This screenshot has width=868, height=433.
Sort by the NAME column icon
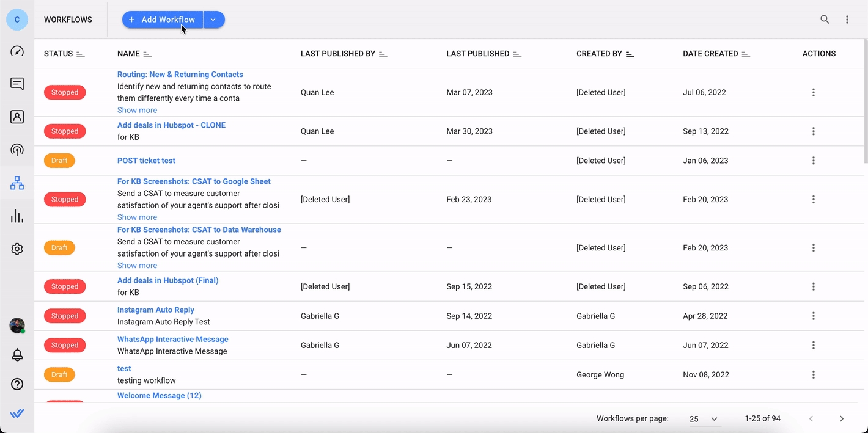click(x=147, y=54)
